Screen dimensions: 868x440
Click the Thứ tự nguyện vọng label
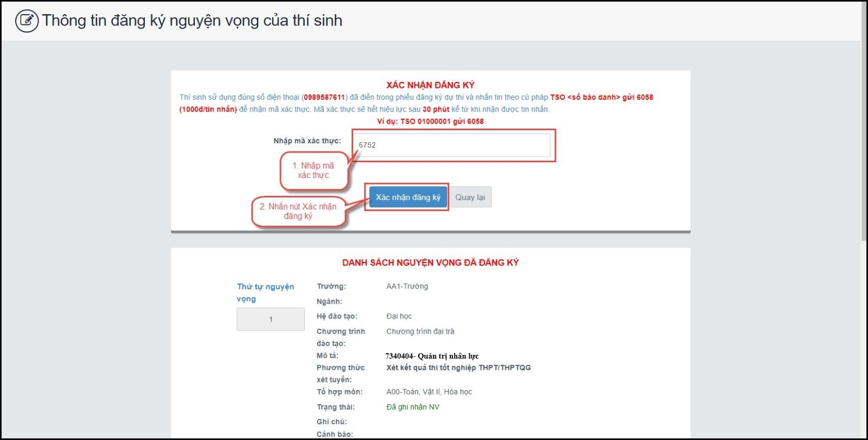(x=265, y=292)
